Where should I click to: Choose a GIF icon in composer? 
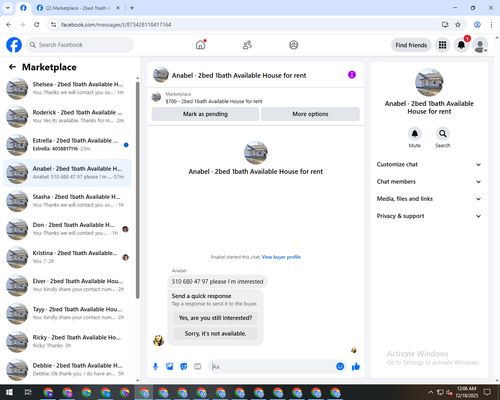coord(198,367)
